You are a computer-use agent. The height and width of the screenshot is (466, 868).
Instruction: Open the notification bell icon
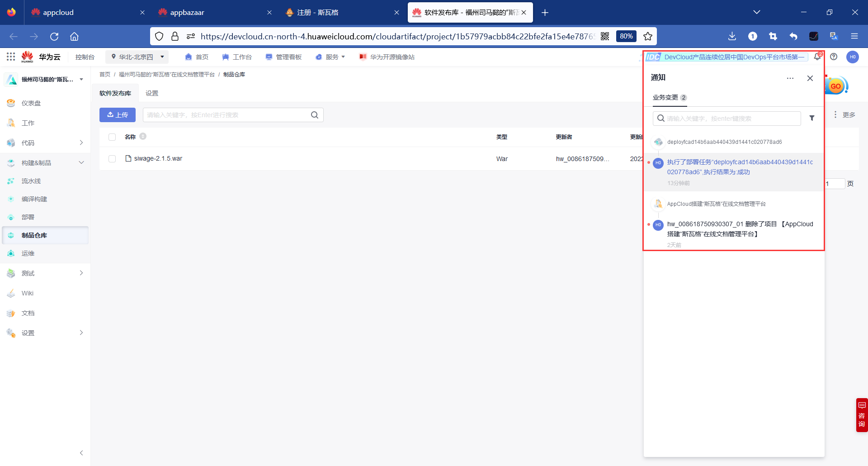(817, 57)
